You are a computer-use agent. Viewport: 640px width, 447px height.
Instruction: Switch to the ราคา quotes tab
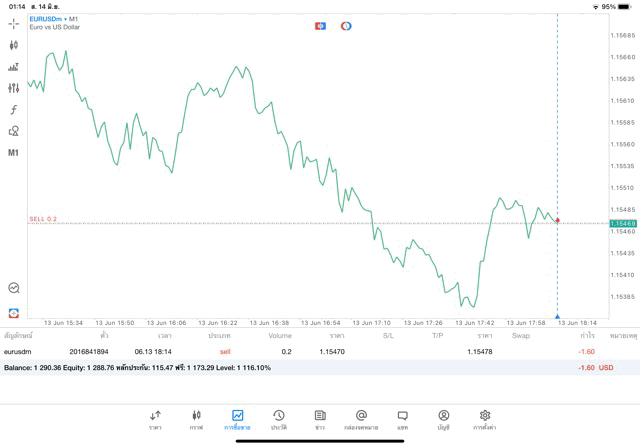[x=155, y=419]
